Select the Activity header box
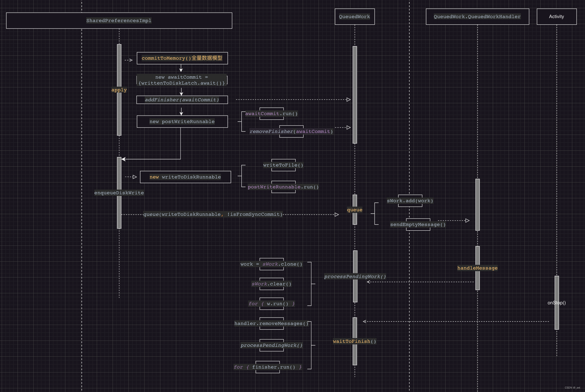The image size is (585, 392). click(x=557, y=16)
